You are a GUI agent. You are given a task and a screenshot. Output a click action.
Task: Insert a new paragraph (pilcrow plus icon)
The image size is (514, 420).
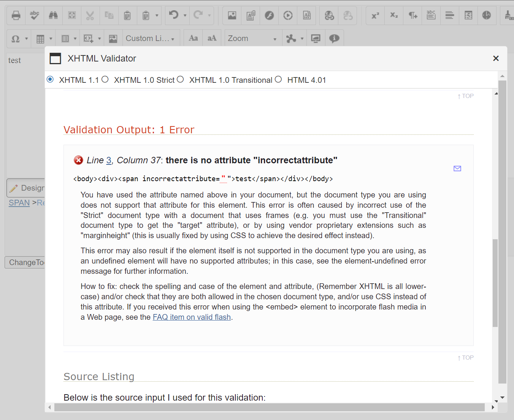pyautogui.click(x=412, y=16)
